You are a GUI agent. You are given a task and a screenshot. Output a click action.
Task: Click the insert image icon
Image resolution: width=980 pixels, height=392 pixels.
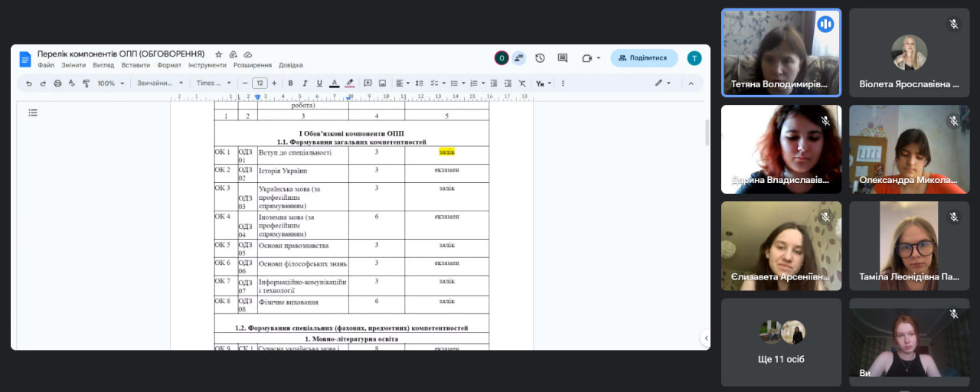pyautogui.click(x=382, y=83)
